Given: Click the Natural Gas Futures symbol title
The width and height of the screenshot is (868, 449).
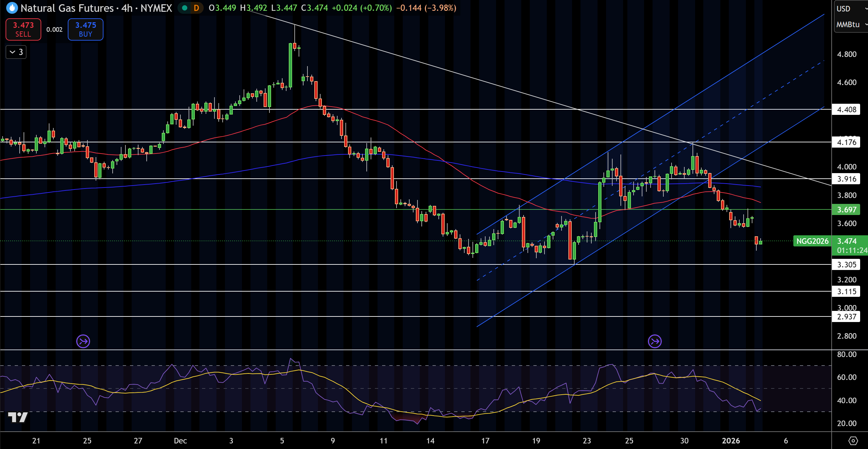Looking at the screenshot, I should (67, 8).
